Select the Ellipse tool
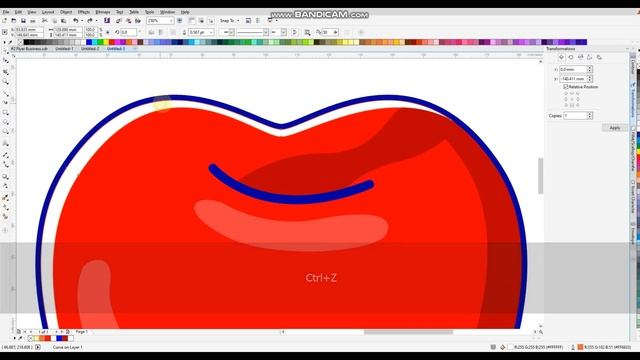The image size is (640, 360). click(6, 122)
